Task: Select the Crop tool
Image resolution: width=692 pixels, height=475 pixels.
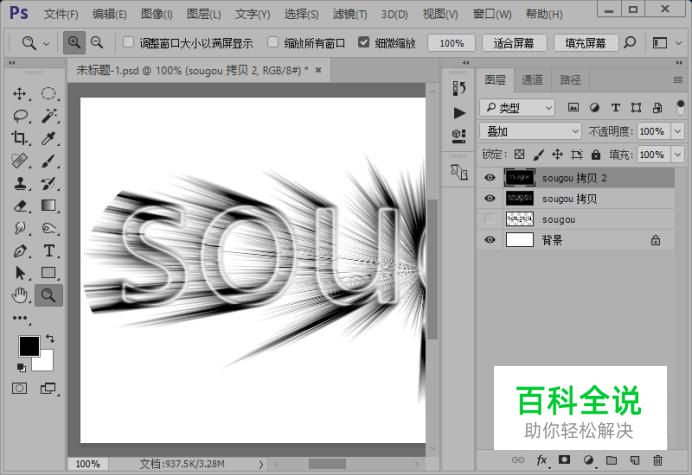Action: [19, 138]
